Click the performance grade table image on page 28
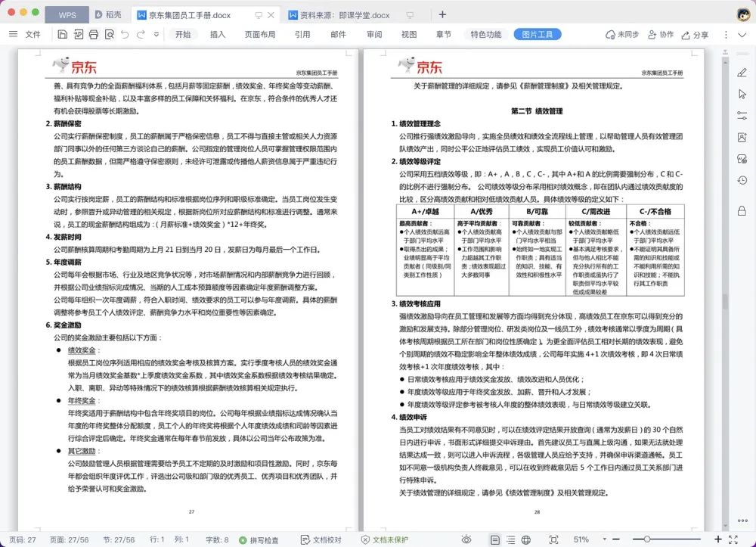This screenshot has height=547, width=756. [540, 250]
